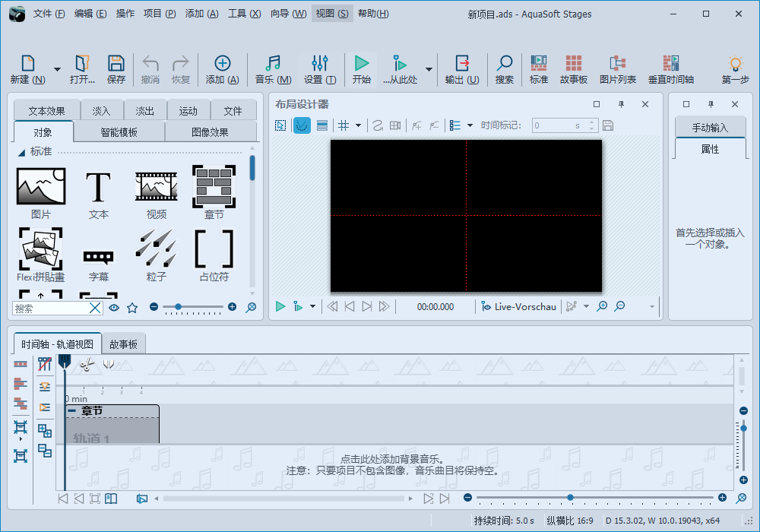Toggle the striped rows layout designer icon
760x532 pixels.
coord(321,125)
